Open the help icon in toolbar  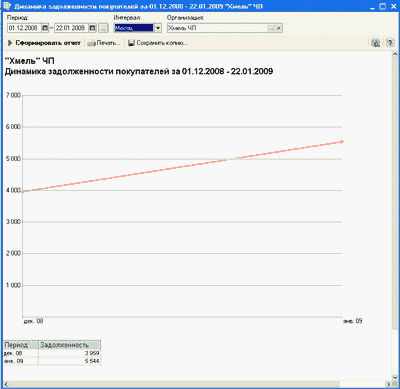point(390,43)
